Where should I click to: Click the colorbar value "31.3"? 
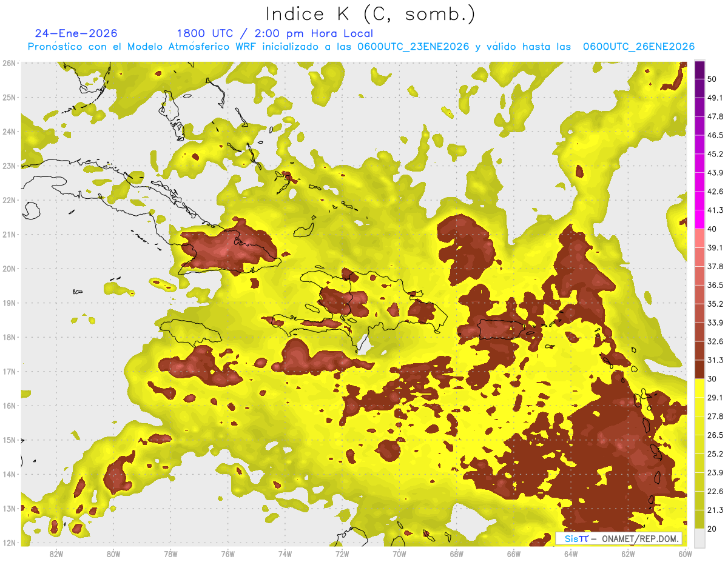point(715,360)
